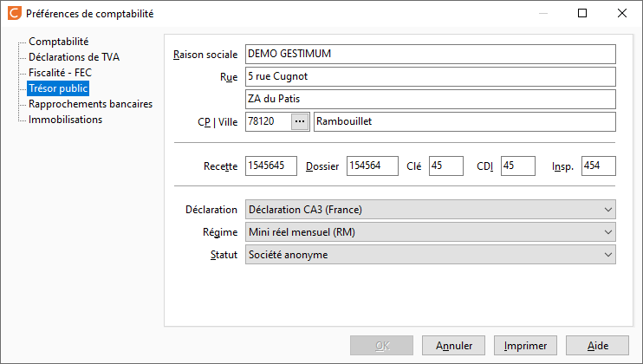This screenshot has height=364, width=643.
Task: Open Déclarations de TVA section
Action: pos(74,57)
